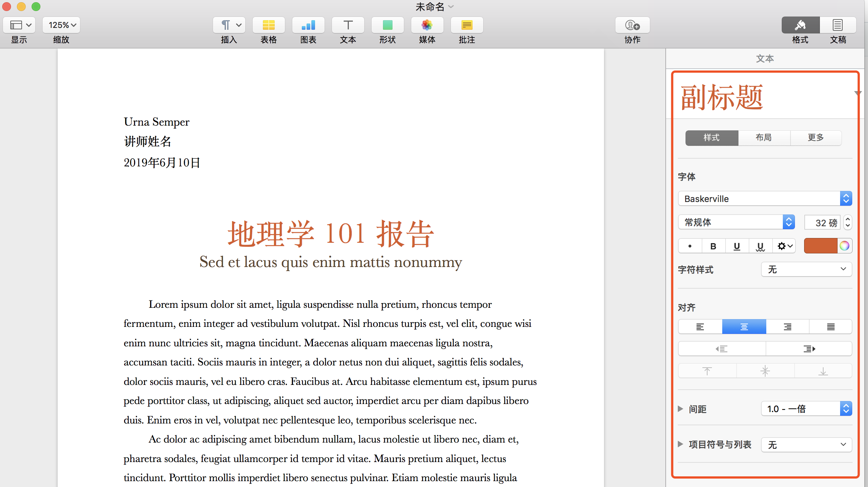Open the 字符样式 dropdown

pyautogui.click(x=806, y=269)
